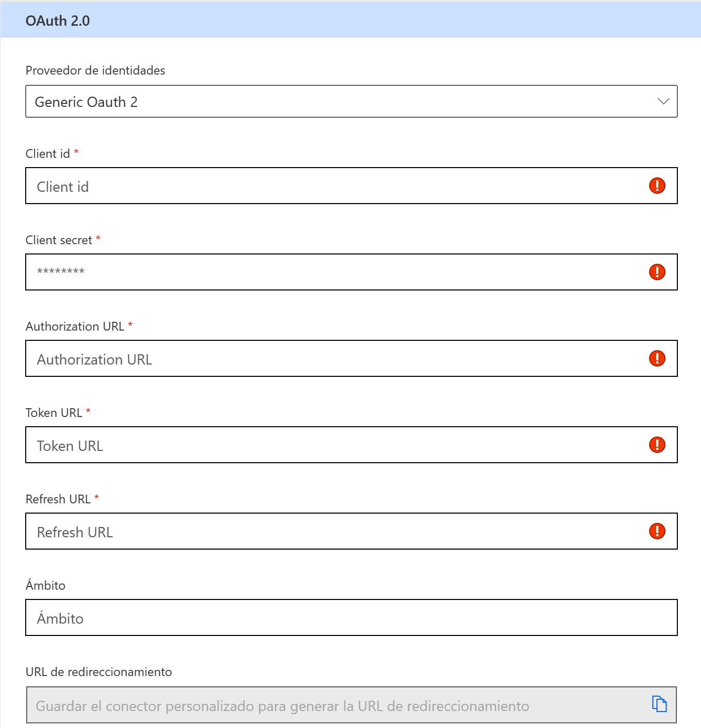Focus the Authorization URL input

tap(308, 358)
